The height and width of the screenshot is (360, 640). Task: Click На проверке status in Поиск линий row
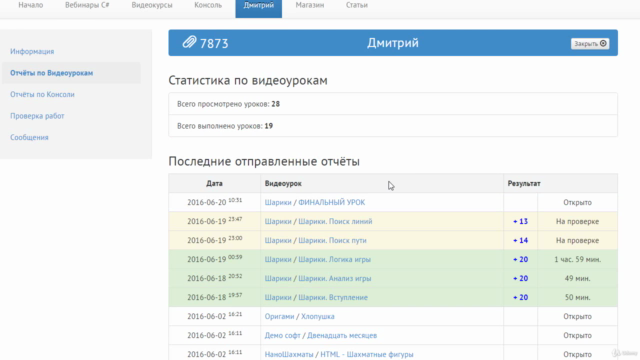pyautogui.click(x=578, y=222)
